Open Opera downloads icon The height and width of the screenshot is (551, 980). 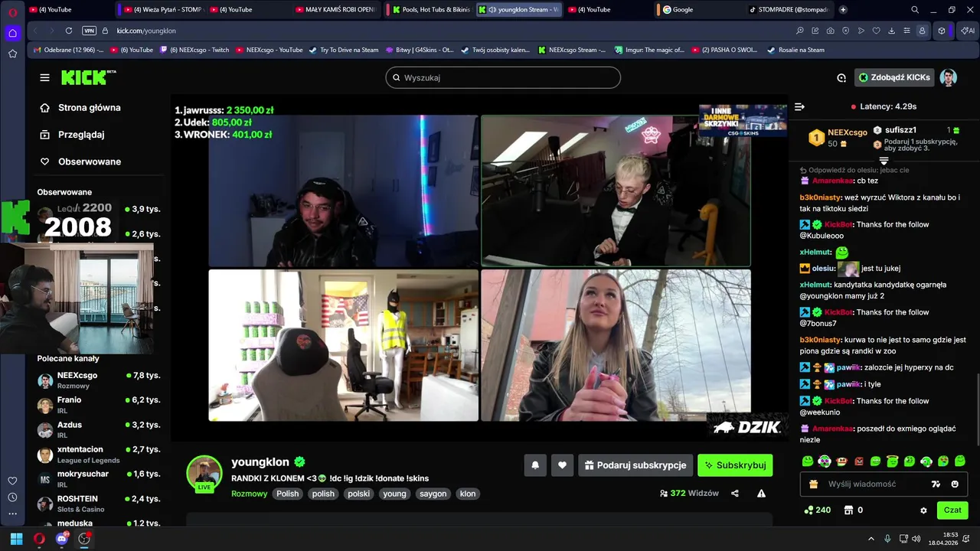coord(891,31)
